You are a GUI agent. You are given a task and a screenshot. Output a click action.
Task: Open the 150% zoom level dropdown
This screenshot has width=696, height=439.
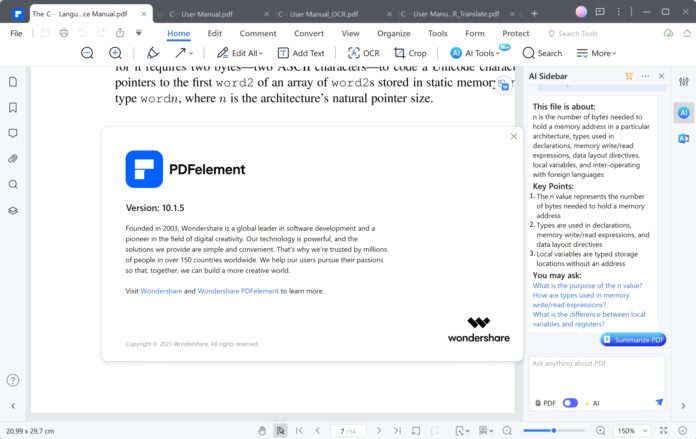click(x=632, y=431)
